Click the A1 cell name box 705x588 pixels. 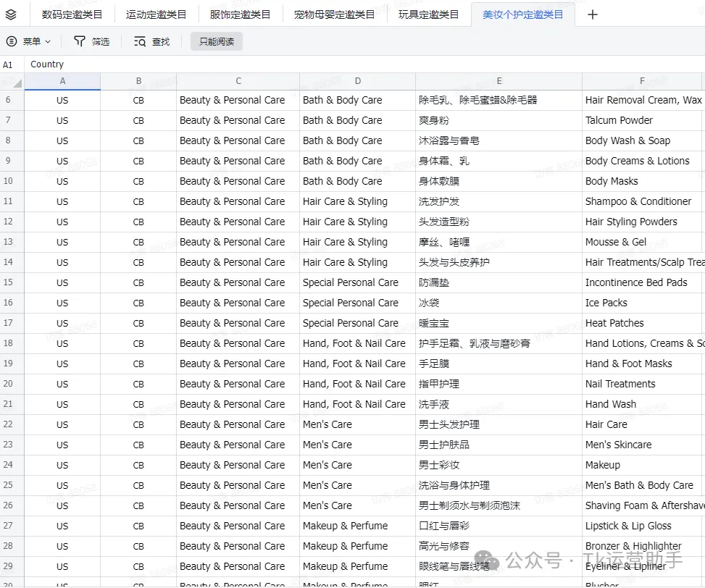(x=9, y=64)
